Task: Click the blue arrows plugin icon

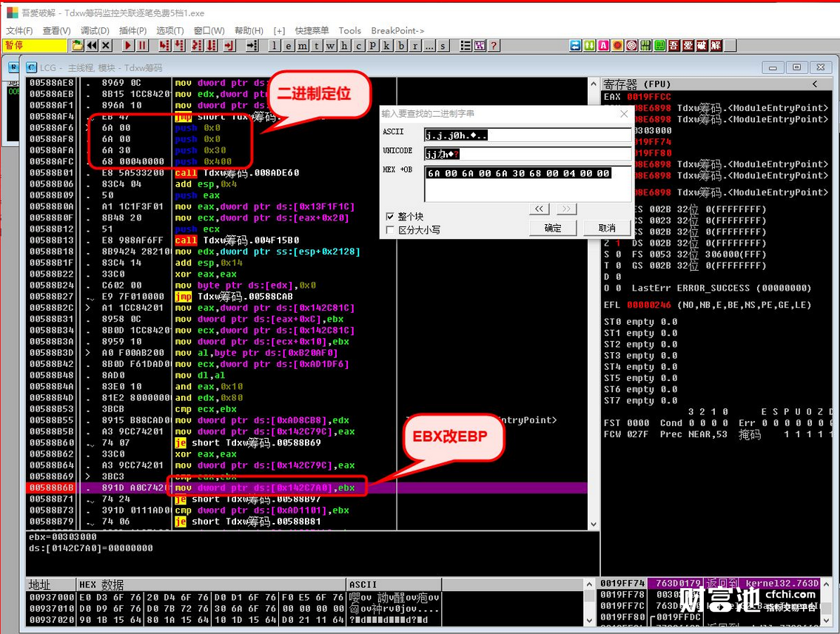Action: coord(575,46)
